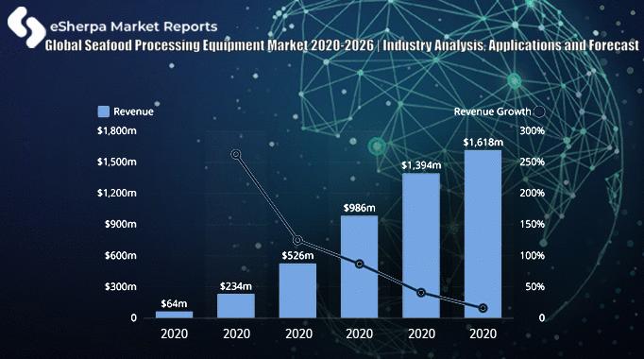Select the $986m revenue bar

(x=360, y=266)
